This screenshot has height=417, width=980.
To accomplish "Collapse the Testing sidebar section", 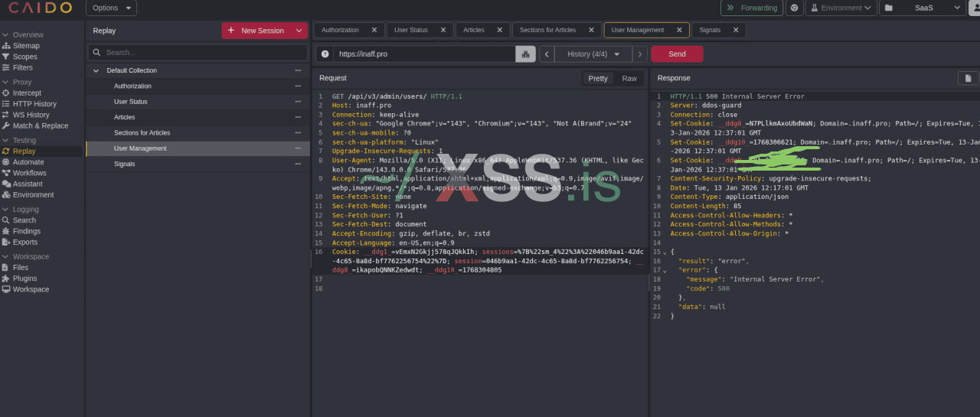I will 6,140.
